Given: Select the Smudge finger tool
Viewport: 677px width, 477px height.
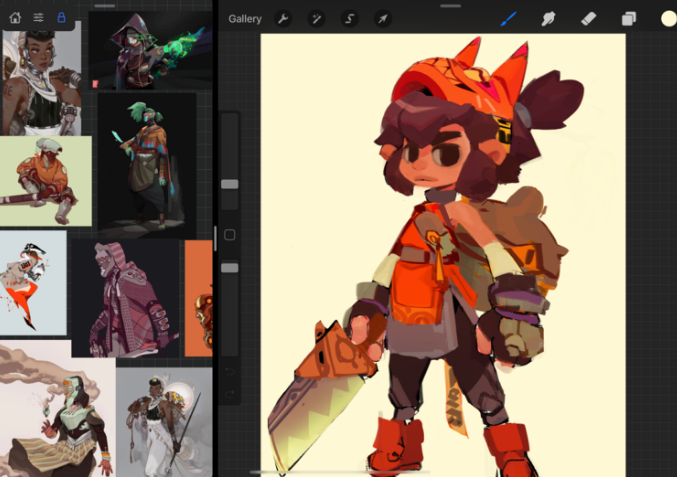Looking at the screenshot, I should point(548,19).
